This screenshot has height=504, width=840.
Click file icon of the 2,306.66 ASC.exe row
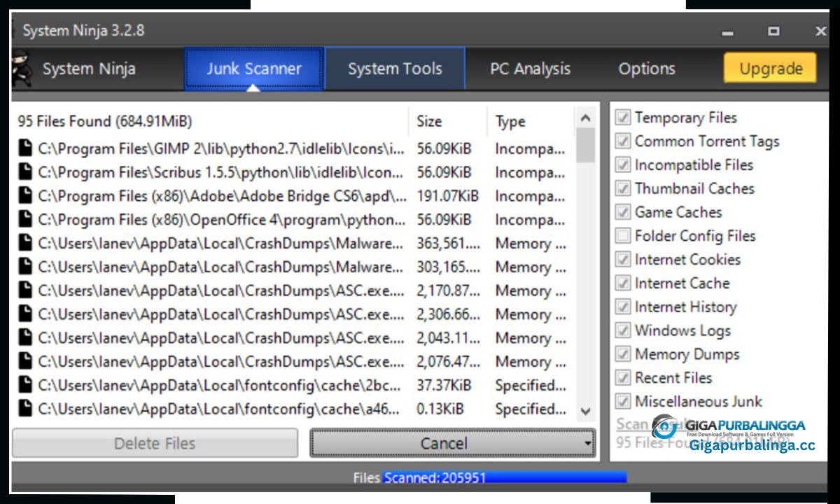pyautogui.click(x=25, y=314)
